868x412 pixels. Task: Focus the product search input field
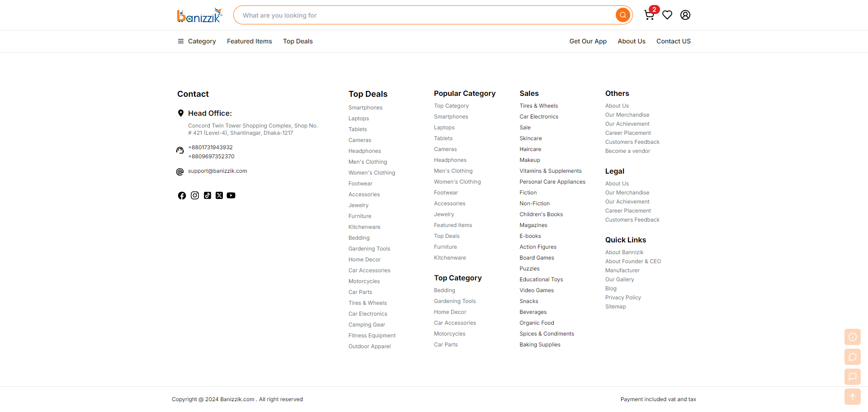pyautogui.click(x=425, y=15)
